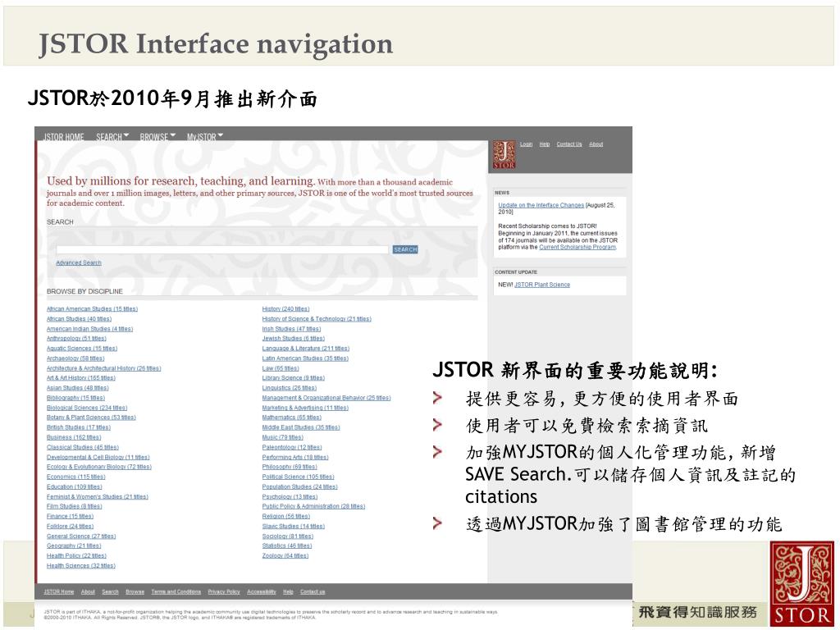The image size is (840, 630).
Task: Click the JSTOR logo in the page header
Action: point(504,155)
